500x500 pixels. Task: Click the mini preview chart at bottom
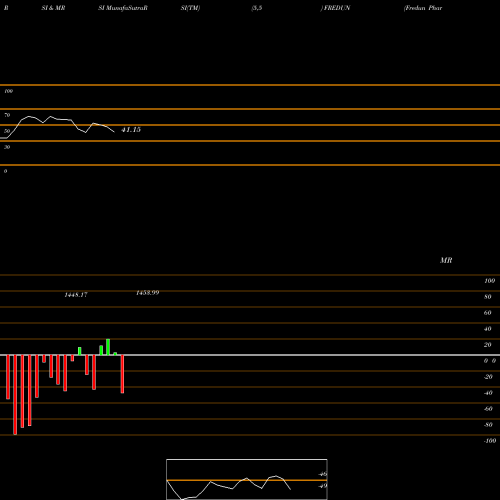pyautogui.click(x=247, y=479)
